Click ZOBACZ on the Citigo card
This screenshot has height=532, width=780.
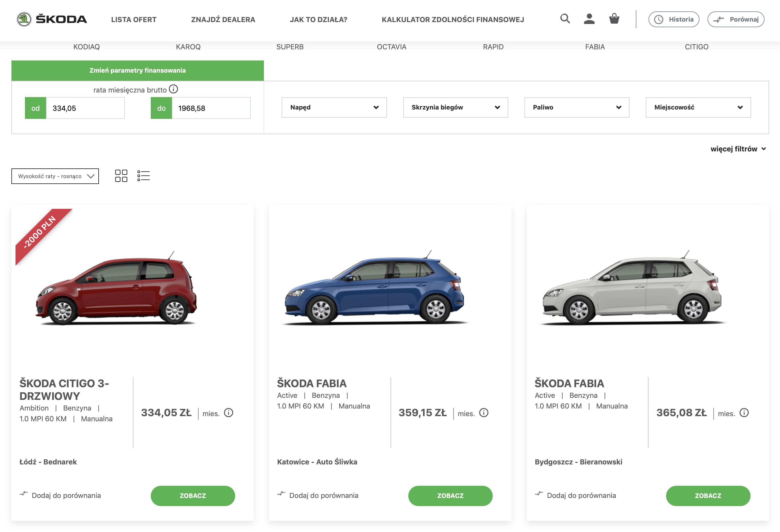193,496
